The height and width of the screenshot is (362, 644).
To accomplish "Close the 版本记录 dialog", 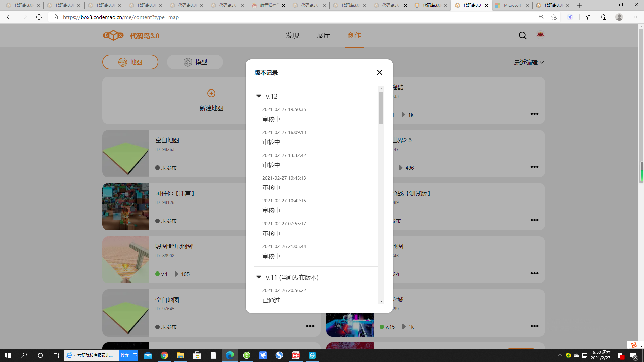I will [x=379, y=72].
